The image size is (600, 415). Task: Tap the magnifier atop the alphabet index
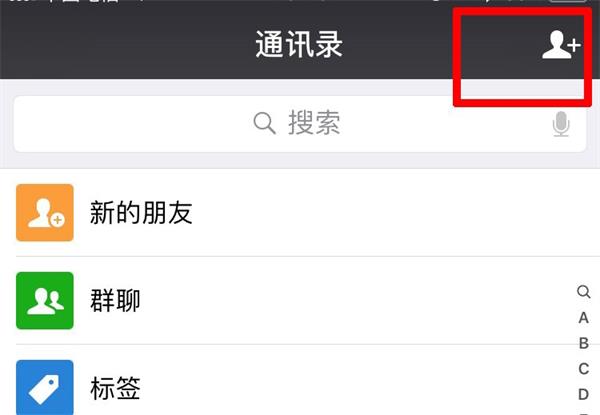[x=584, y=292]
